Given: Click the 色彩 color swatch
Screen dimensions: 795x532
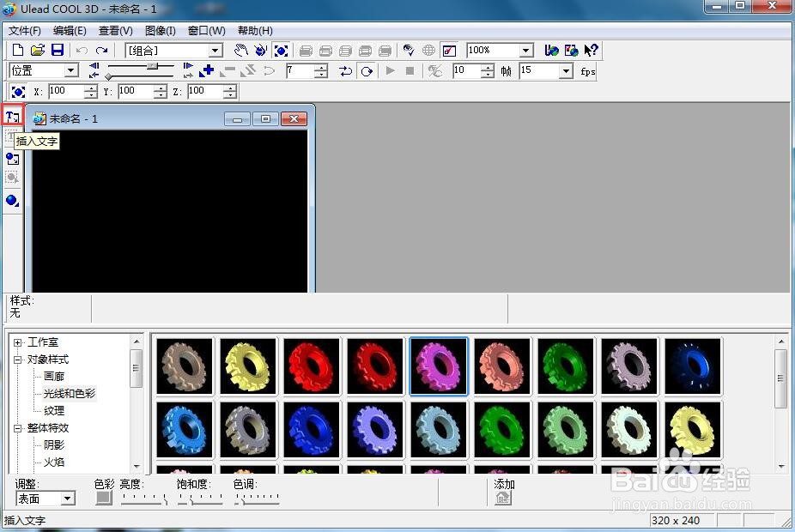Looking at the screenshot, I should [104, 498].
